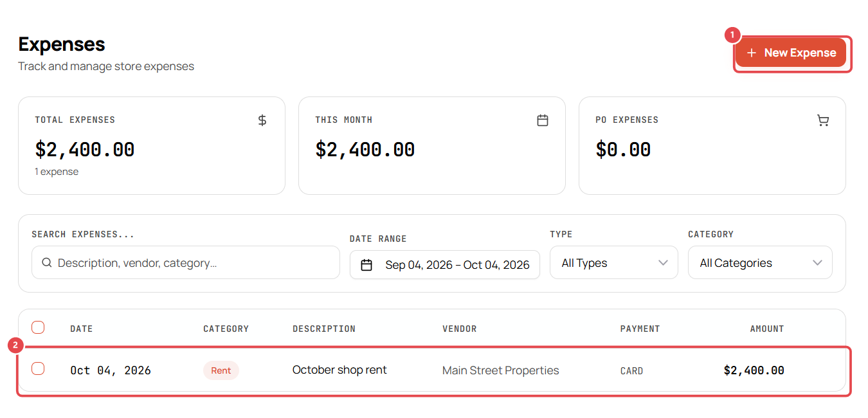Open the All Types dropdown

614,262
